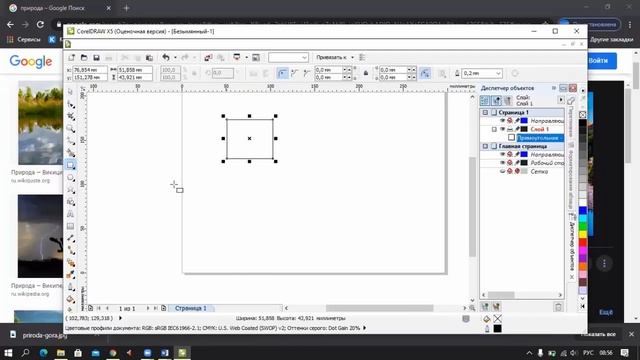Screen dimensions: 640x360
Task: Select the Rectangle tool in the toolbox
Action: (71, 165)
